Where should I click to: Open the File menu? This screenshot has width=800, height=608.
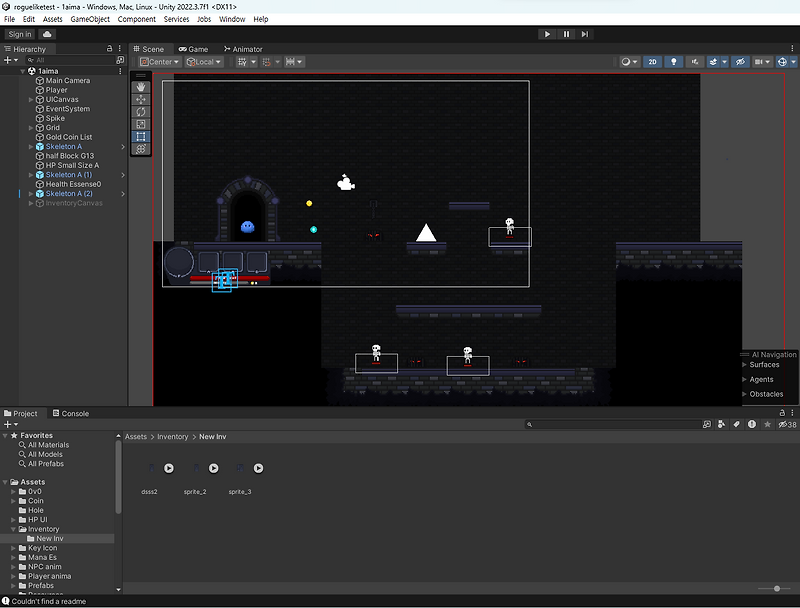10,19
